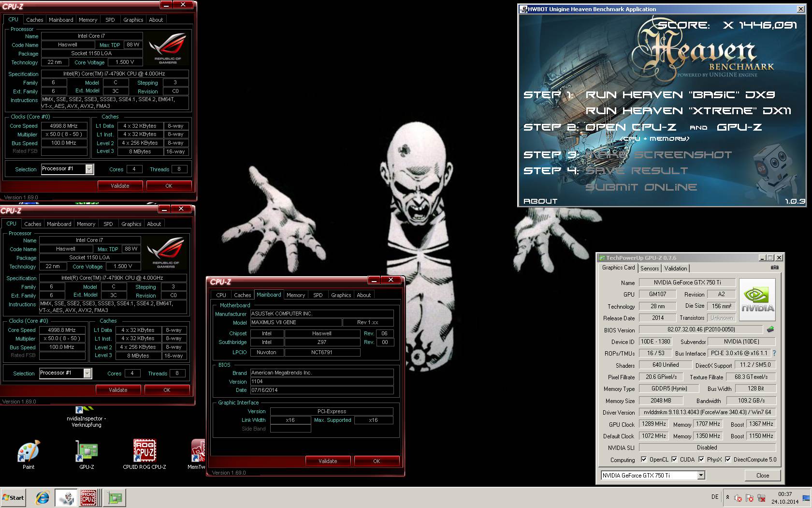
Task: Click the Specification field in lower-left CPU-Z
Action: 113,278
